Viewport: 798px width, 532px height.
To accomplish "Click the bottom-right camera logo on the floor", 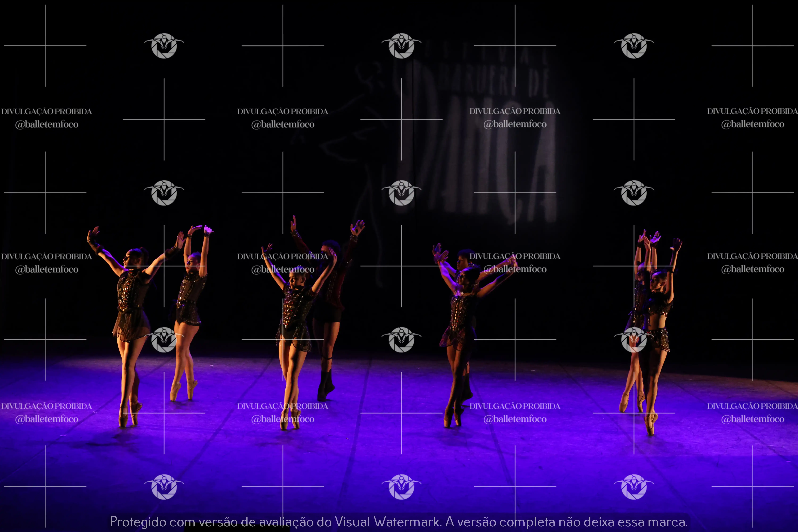I will pyautogui.click(x=634, y=487).
